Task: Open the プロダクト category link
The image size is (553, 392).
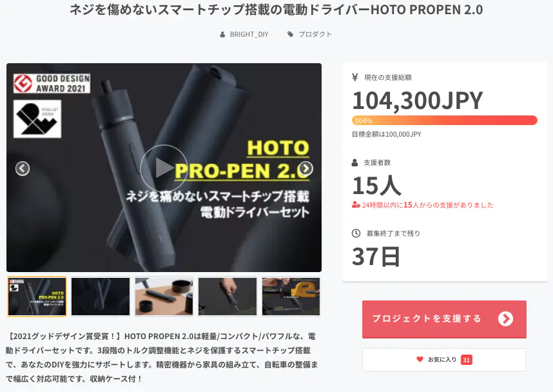Action: 315,34
